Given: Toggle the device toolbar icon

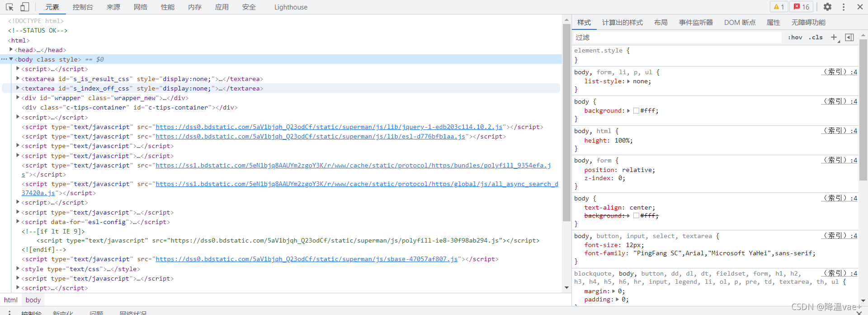Looking at the screenshot, I should [x=25, y=7].
